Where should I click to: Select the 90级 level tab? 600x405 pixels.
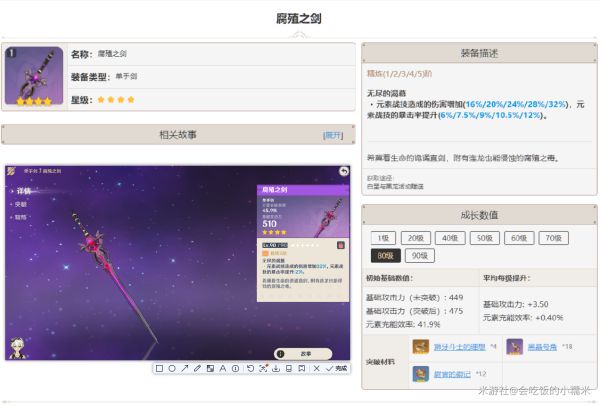(x=420, y=256)
